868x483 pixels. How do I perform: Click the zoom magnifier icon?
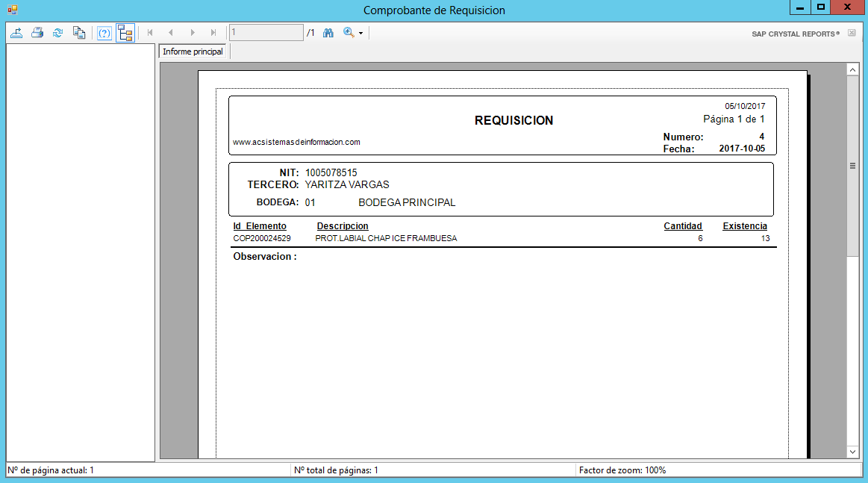348,33
